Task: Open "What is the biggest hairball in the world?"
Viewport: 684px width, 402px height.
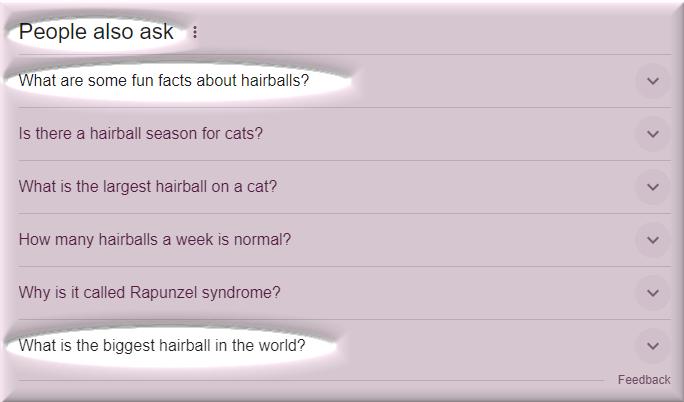Action: [x=162, y=346]
